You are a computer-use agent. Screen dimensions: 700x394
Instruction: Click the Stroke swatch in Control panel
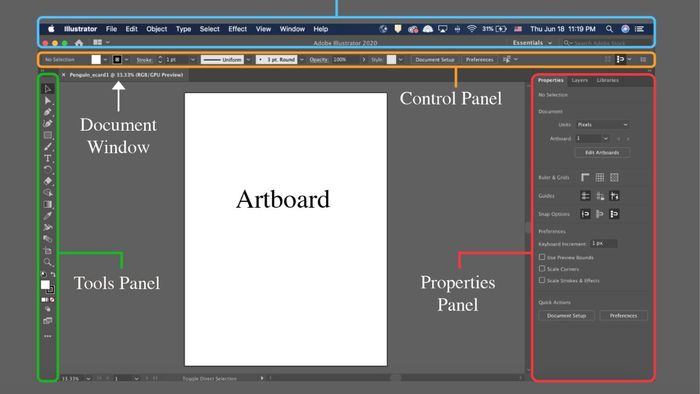[117, 59]
